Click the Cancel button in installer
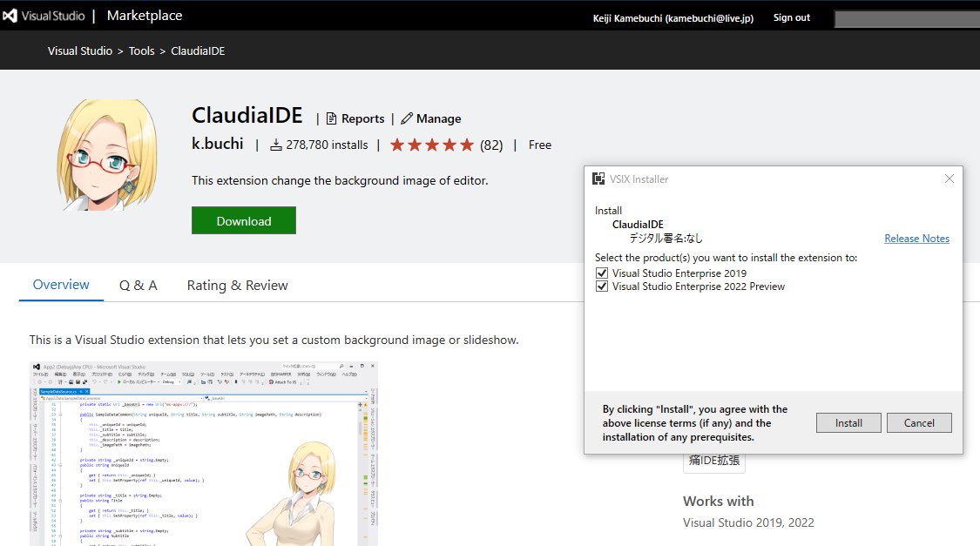980x546 pixels. pyautogui.click(x=919, y=423)
